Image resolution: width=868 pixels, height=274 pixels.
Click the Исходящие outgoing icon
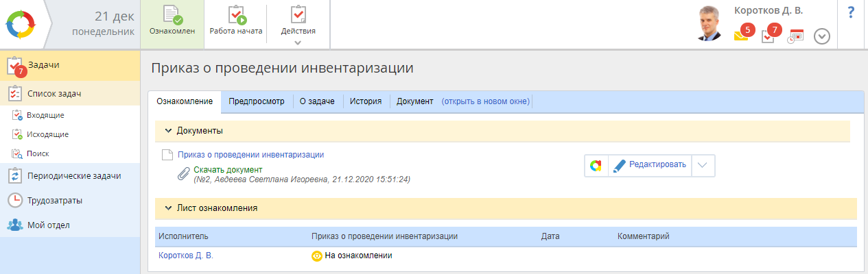click(18, 134)
